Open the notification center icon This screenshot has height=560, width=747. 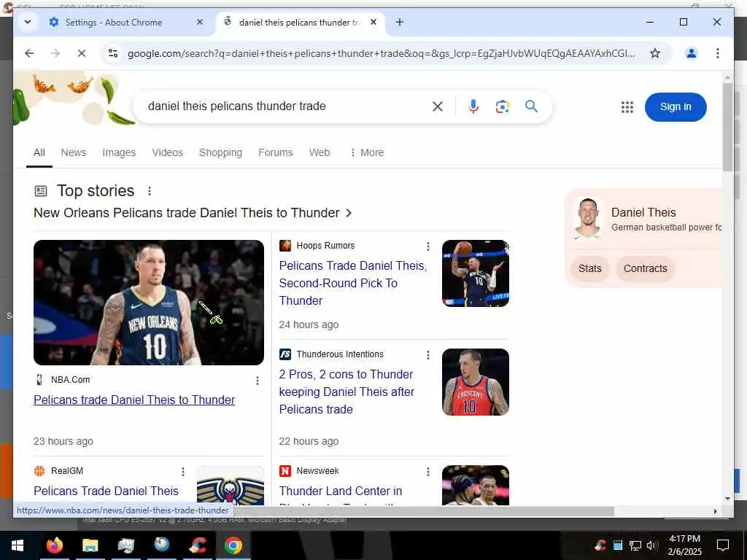[x=722, y=545]
